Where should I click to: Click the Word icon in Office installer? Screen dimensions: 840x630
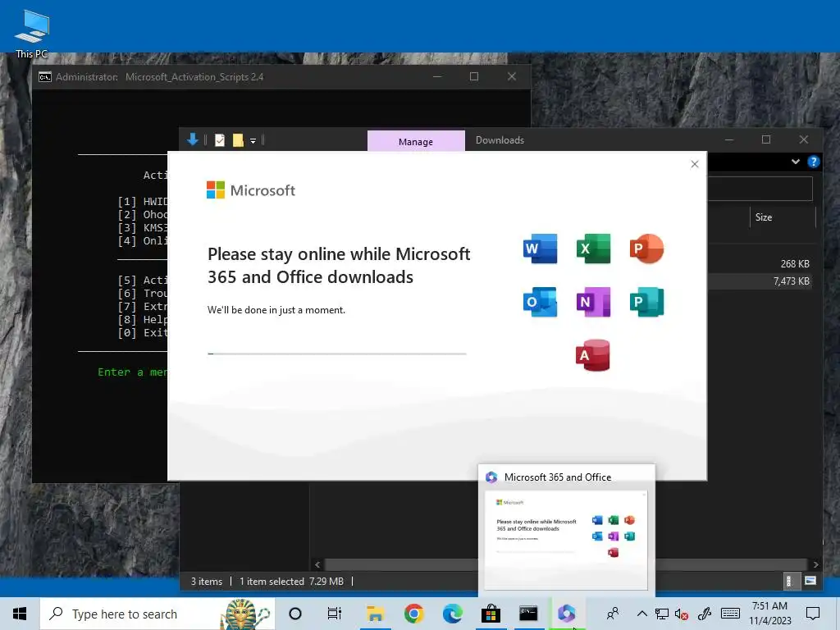point(540,249)
